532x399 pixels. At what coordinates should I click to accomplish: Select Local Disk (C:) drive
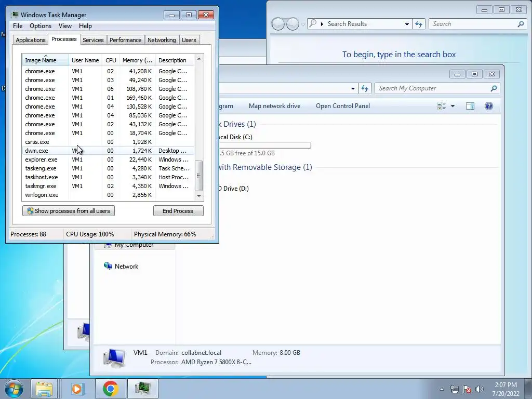click(x=236, y=137)
